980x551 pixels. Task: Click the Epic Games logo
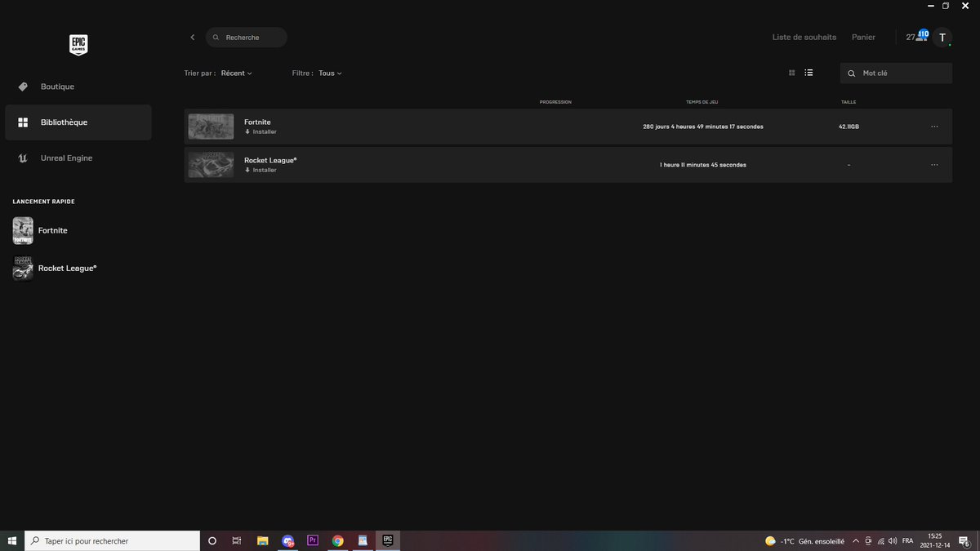pos(78,45)
